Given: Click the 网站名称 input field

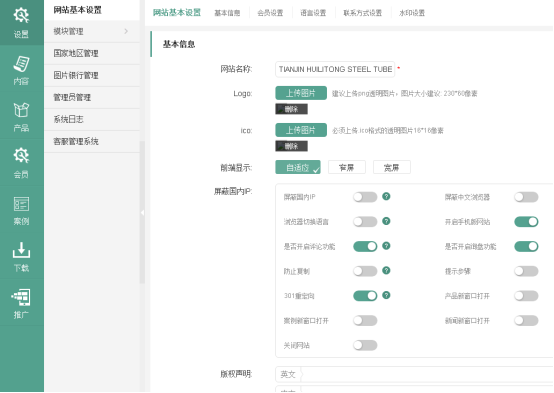Looking at the screenshot, I should click(335, 69).
